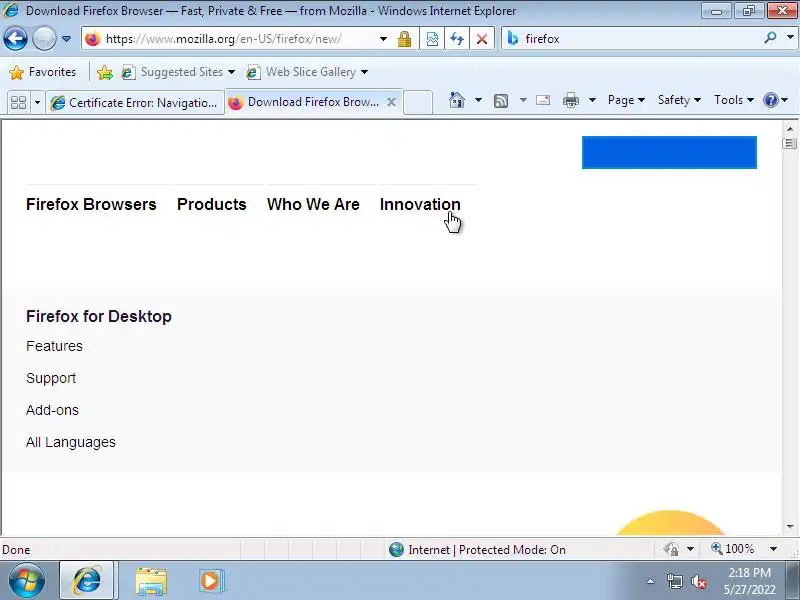Viewport: 800px width, 600px height.
Task: Open the search provider dropdown arrow
Action: coord(790,37)
